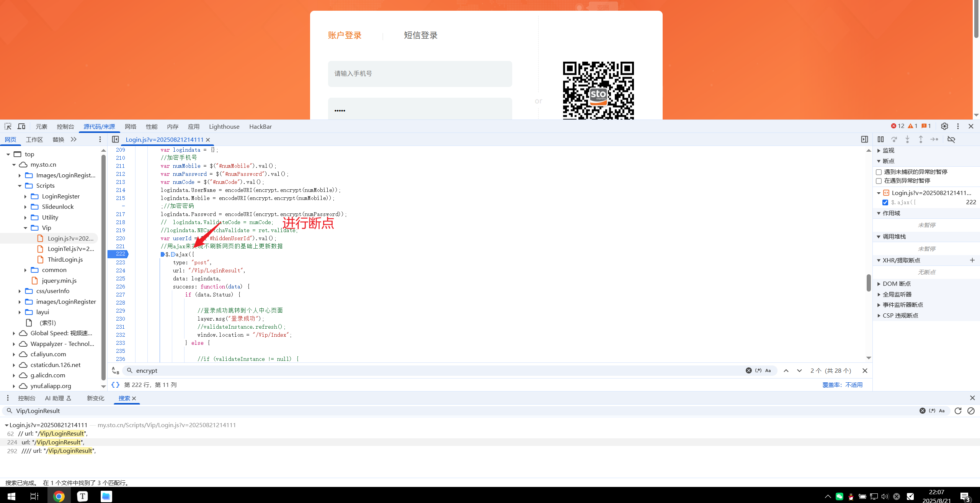Expand the LoginRegister folder
The image size is (980, 503).
coord(26,197)
